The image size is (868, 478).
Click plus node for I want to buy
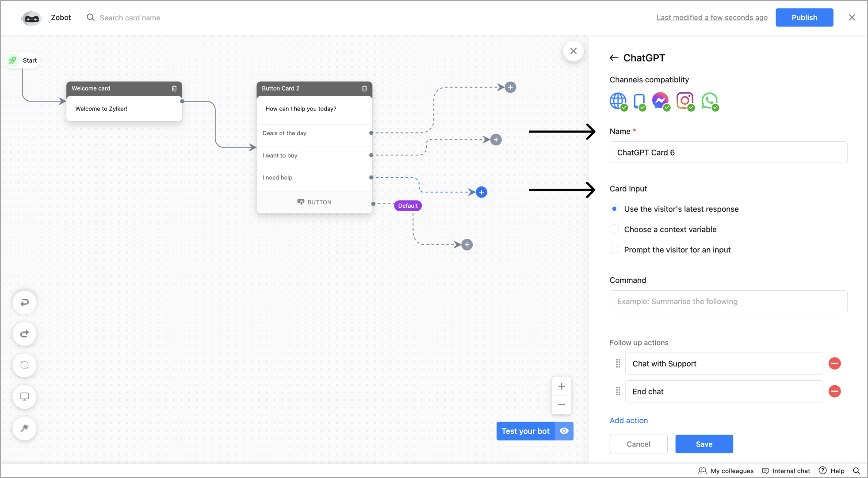click(x=496, y=140)
